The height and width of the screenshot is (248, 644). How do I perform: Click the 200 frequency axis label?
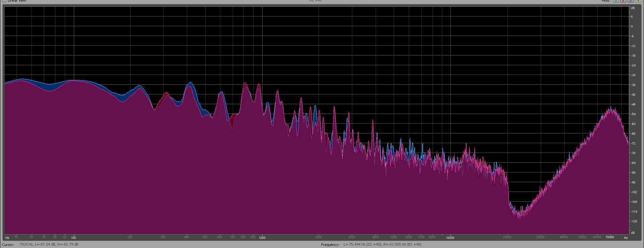[x=130, y=237]
